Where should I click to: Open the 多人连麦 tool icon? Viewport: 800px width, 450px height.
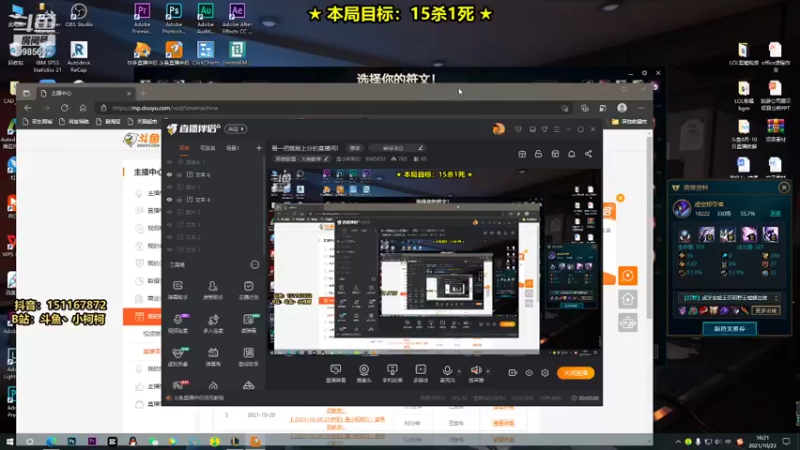[213, 323]
